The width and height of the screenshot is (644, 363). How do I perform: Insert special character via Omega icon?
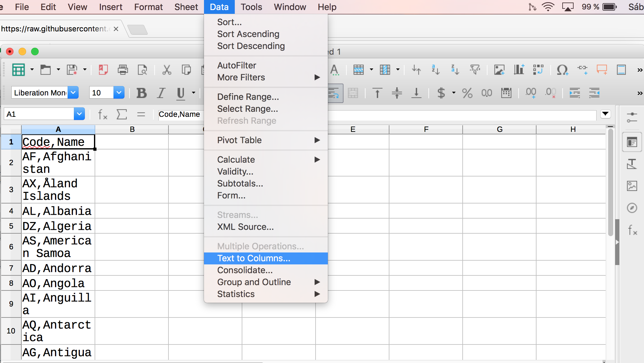[562, 69]
